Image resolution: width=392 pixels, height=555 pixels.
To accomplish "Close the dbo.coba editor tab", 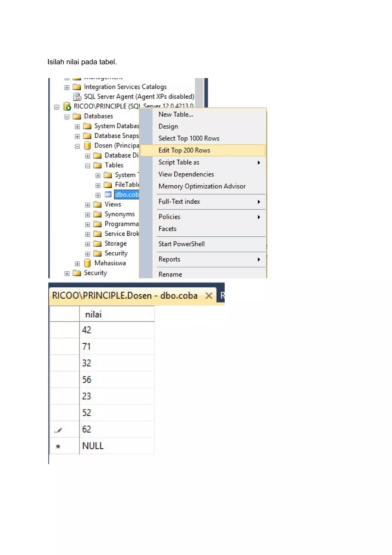I will click(x=209, y=296).
